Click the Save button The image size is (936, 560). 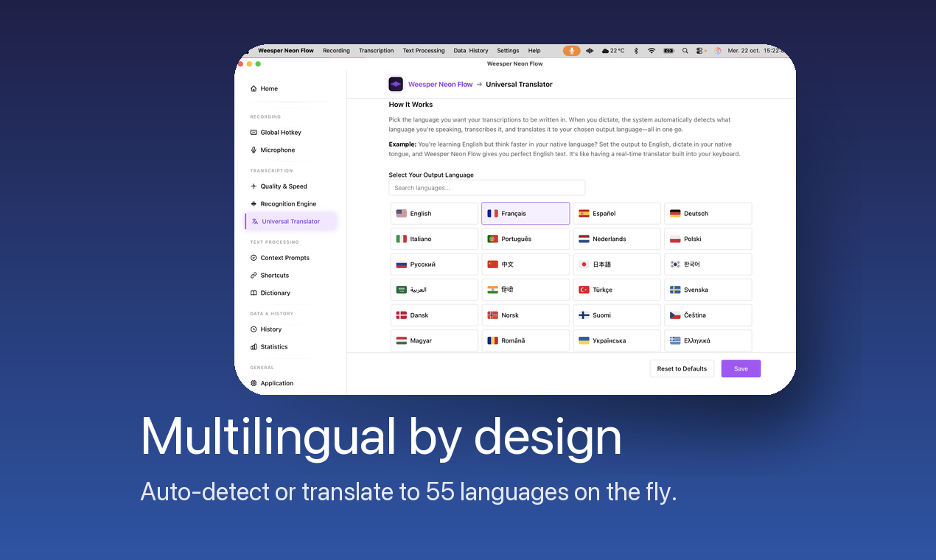pyautogui.click(x=741, y=368)
